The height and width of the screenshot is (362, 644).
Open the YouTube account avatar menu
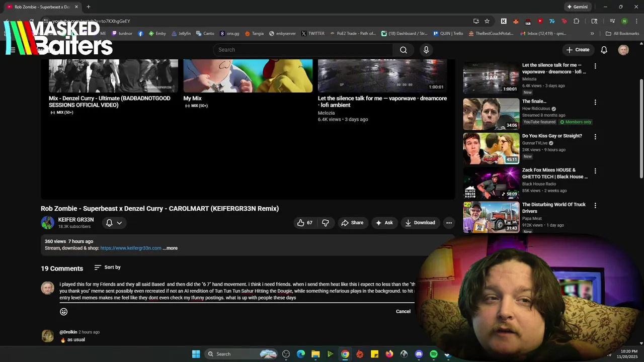623,50
